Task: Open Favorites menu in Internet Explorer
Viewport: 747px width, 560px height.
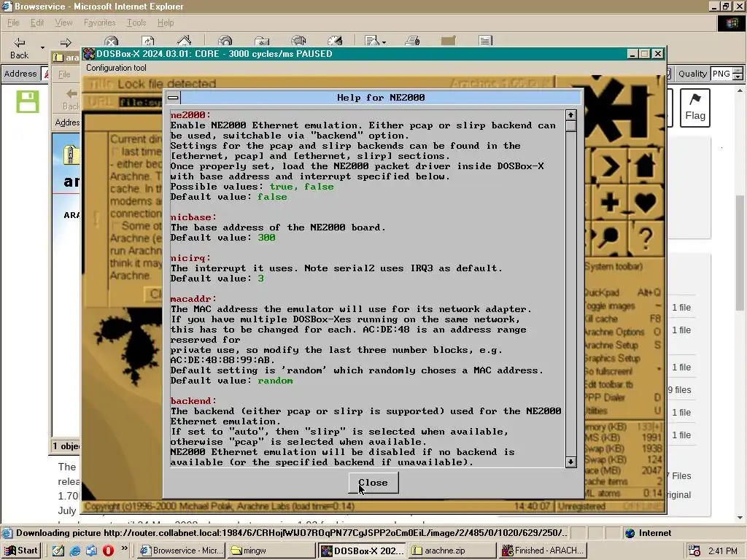Action: [x=99, y=23]
